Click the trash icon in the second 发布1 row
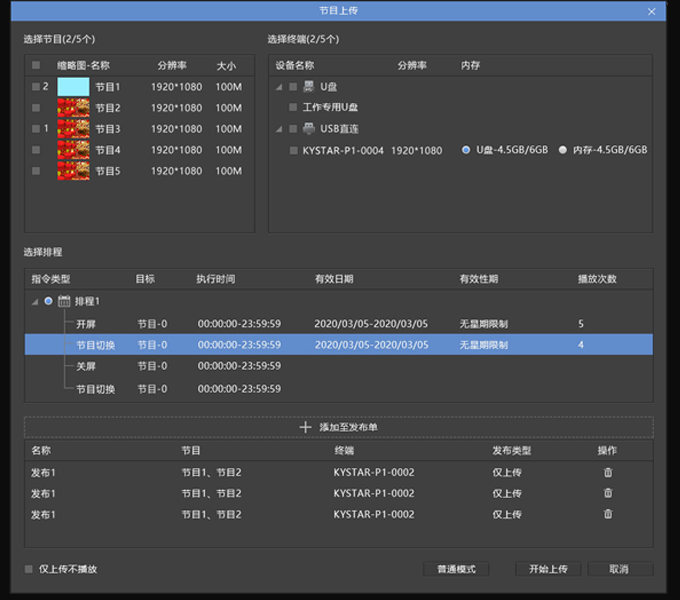Screen dimensions: 680x600 (608, 493)
